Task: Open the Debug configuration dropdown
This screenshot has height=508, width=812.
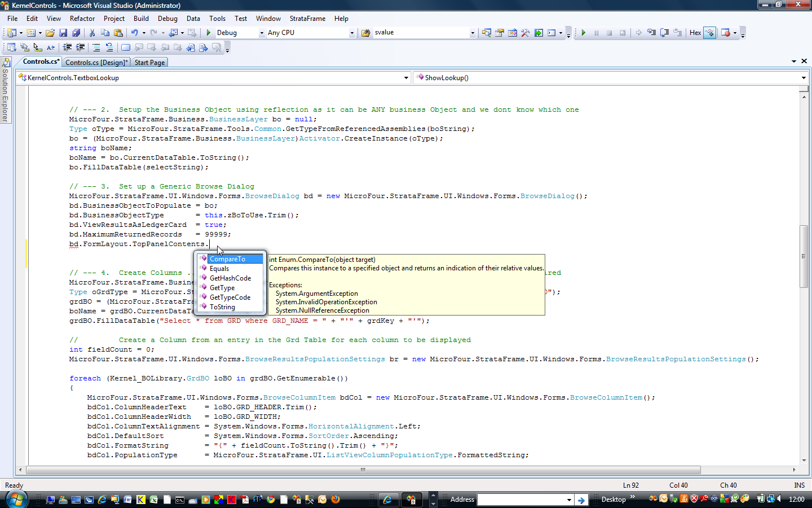Action: pyautogui.click(x=262, y=33)
